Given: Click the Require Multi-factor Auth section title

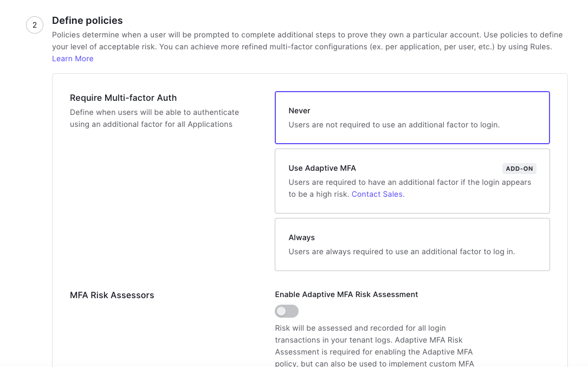Looking at the screenshot, I should click(x=123, y=98).
